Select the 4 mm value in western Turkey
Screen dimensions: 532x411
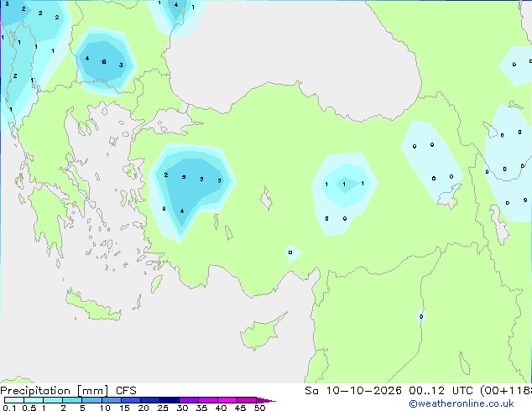tap(182, 211)
